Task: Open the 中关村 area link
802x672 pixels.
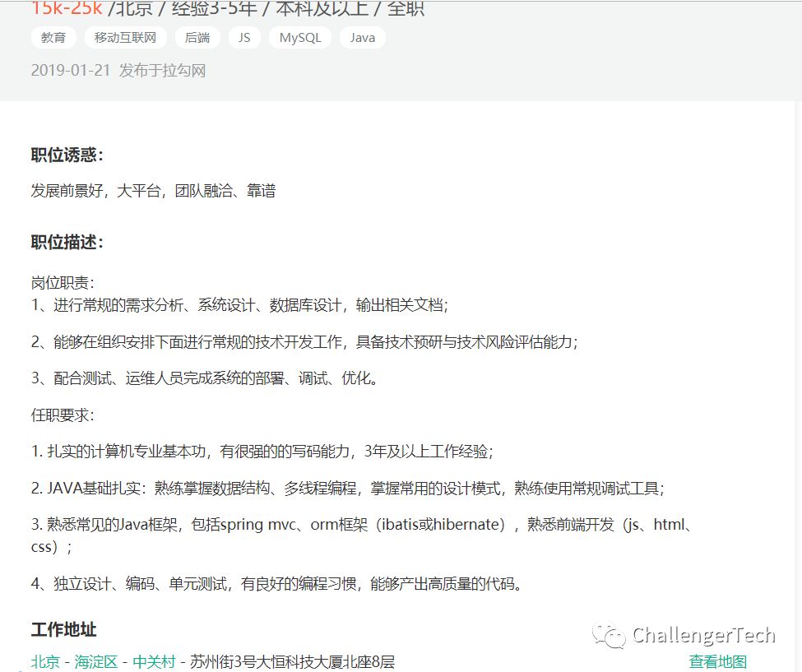Action: tap(154, 661)
